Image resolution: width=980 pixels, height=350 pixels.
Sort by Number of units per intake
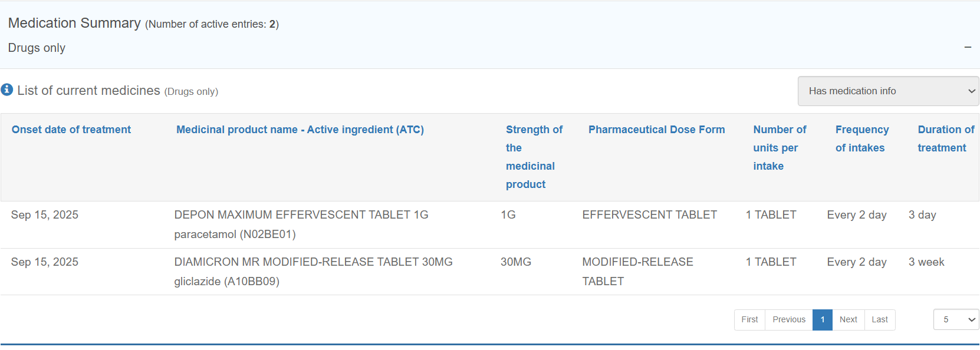point(779,148)
